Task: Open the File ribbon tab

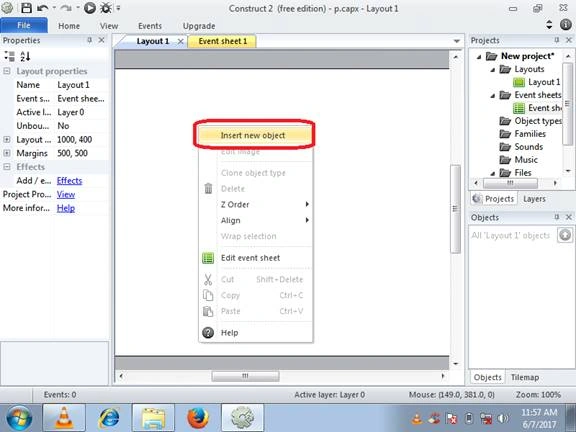Action: click(24, 25)
